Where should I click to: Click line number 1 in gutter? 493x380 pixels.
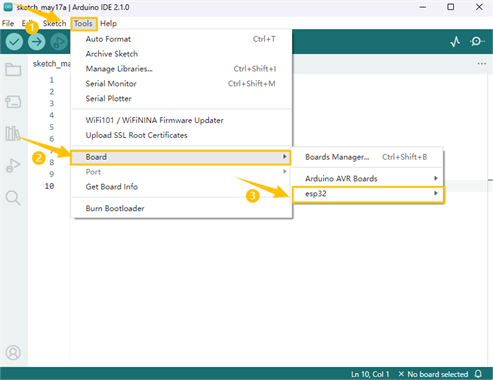click(52, 80)
